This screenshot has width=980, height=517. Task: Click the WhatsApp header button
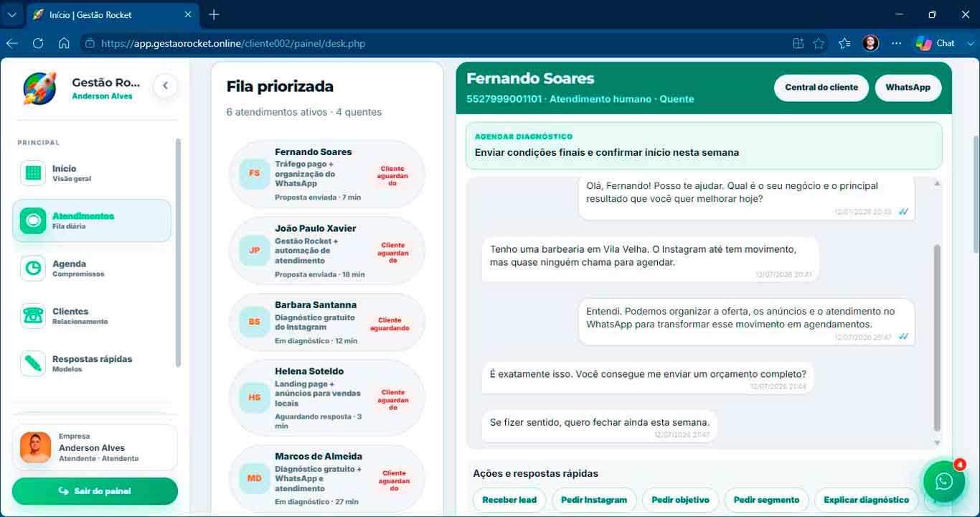click(x=908, y=88)
